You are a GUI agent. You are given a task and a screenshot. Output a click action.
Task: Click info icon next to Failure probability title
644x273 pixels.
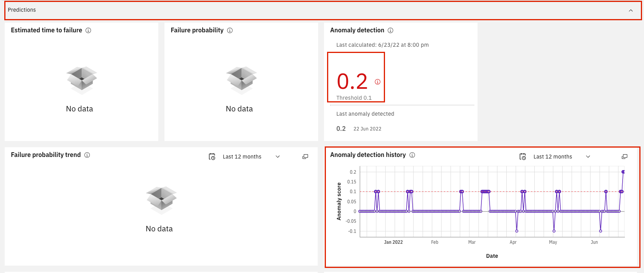[x=230, y=30]
